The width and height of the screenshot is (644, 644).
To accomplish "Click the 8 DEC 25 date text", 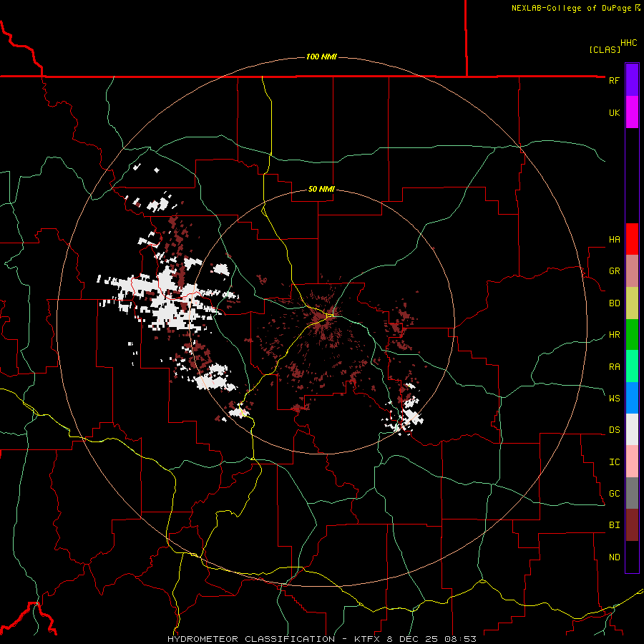I will click(x=413, y=639).
